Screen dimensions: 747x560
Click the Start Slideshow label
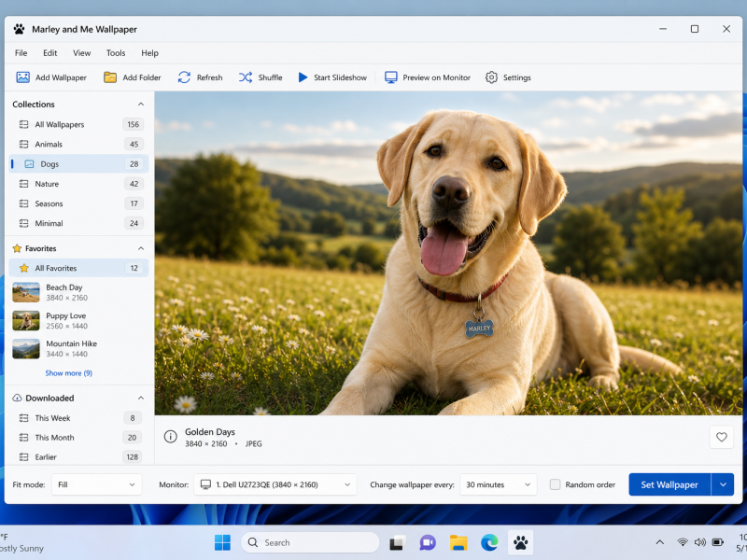(x=340, y=77)
